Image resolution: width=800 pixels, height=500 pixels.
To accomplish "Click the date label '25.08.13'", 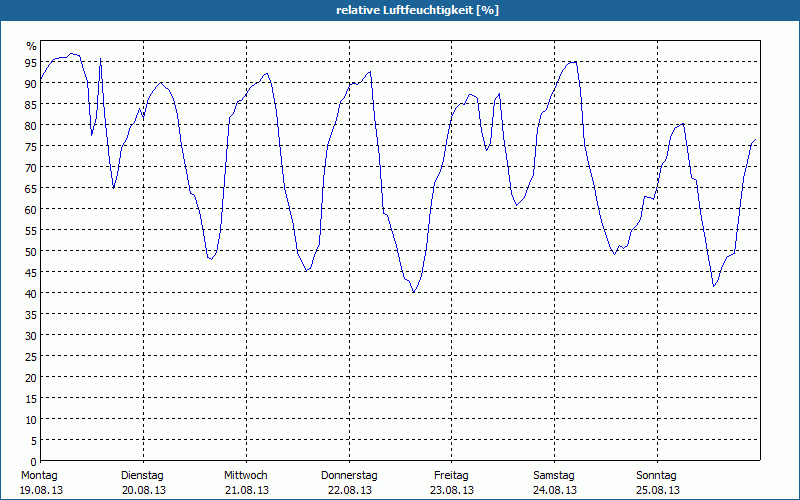I will [x=658, y=490].
